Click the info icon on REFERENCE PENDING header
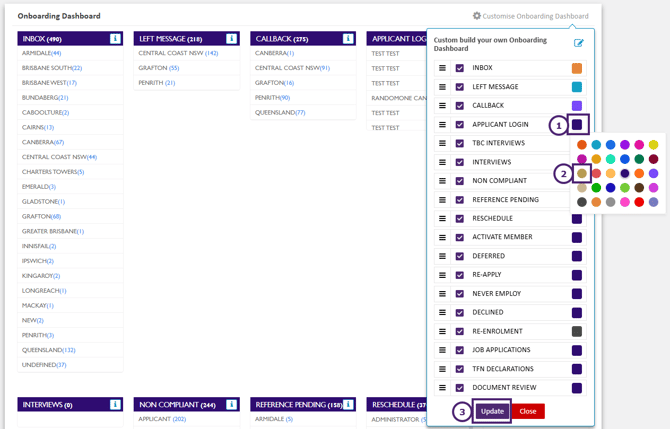Viewport: 670px width, 429px height. (348, 404)
